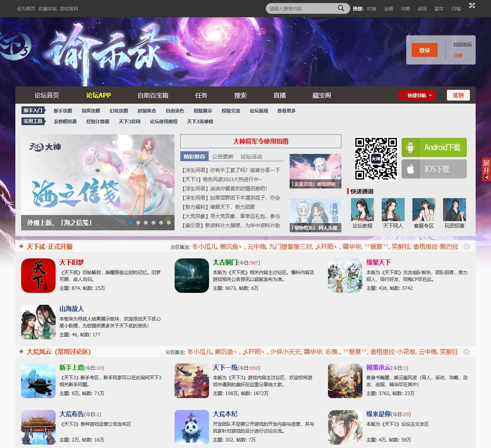This screenshot has width=491, height=448.
Task: Open the 太古铜门 forum icon
Action: click(x=192, y=276)
